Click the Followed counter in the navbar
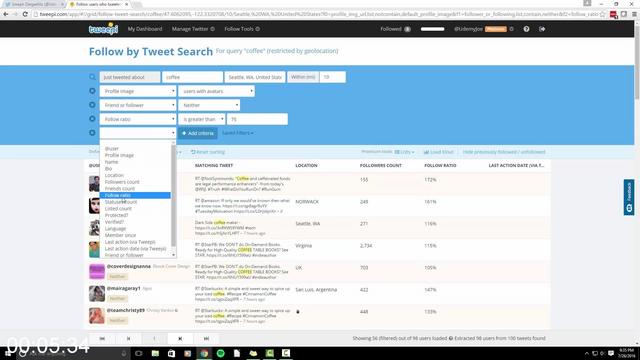The width and height of the screenshot is (640, 360). click(395, 29)
